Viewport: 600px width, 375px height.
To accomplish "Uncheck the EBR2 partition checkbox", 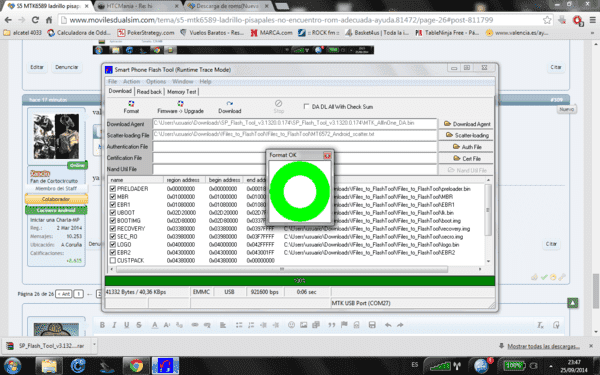I will [x=112, y=253].
